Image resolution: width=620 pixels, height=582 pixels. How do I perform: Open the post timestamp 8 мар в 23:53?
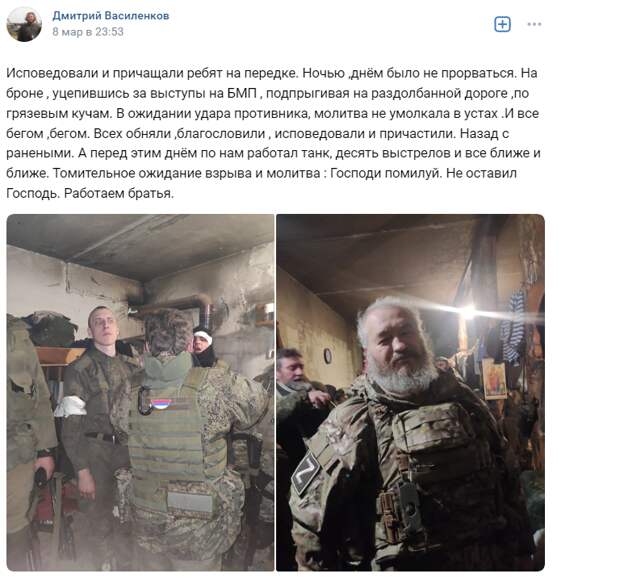(x=88, y=32)
